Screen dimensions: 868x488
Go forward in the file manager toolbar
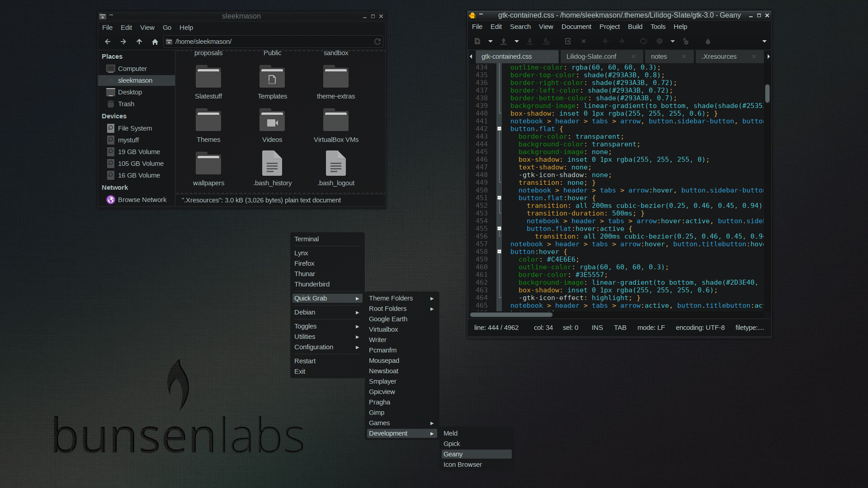pos(123,42)
